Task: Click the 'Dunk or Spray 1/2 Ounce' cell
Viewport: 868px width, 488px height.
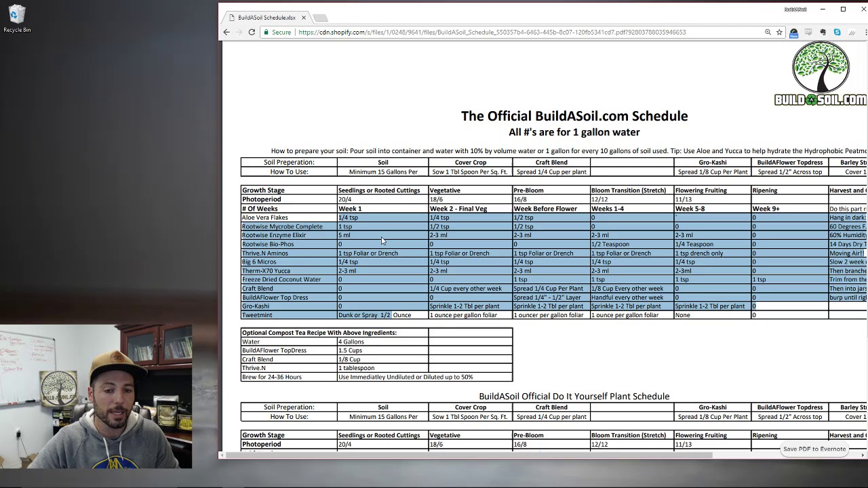Action: point(382,315)
